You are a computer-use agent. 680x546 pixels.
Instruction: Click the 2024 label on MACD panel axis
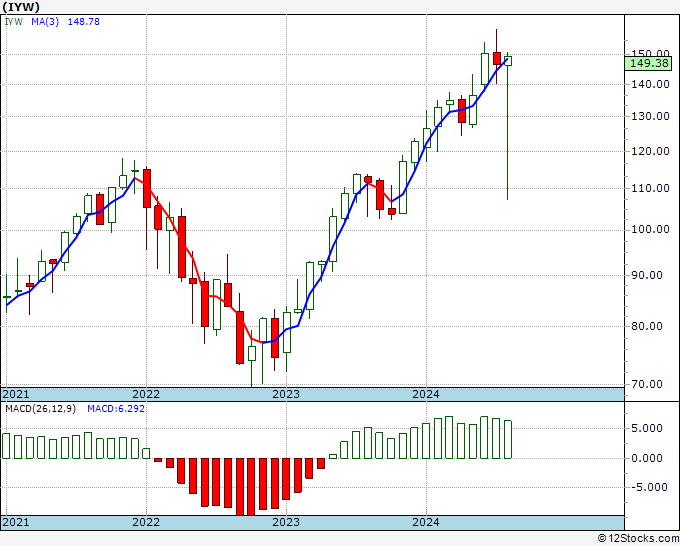[x=426, y=522]
